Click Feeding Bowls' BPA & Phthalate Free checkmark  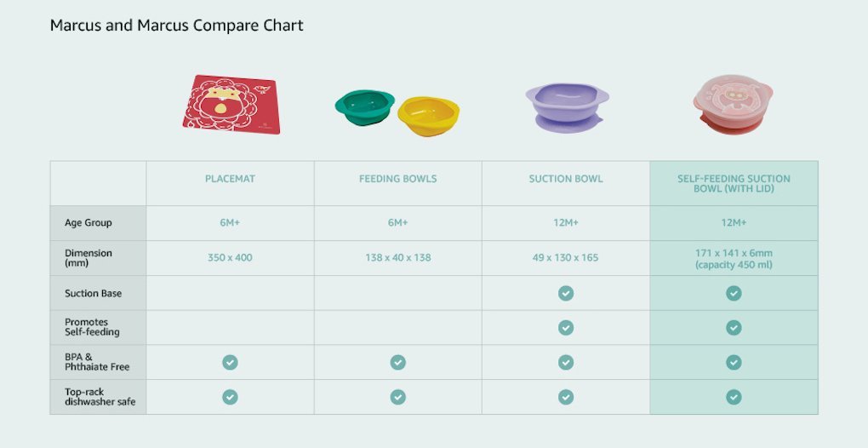click(397, 362)
